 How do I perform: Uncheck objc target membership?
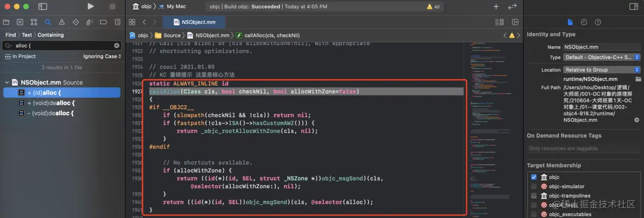[x=533, y=177]
